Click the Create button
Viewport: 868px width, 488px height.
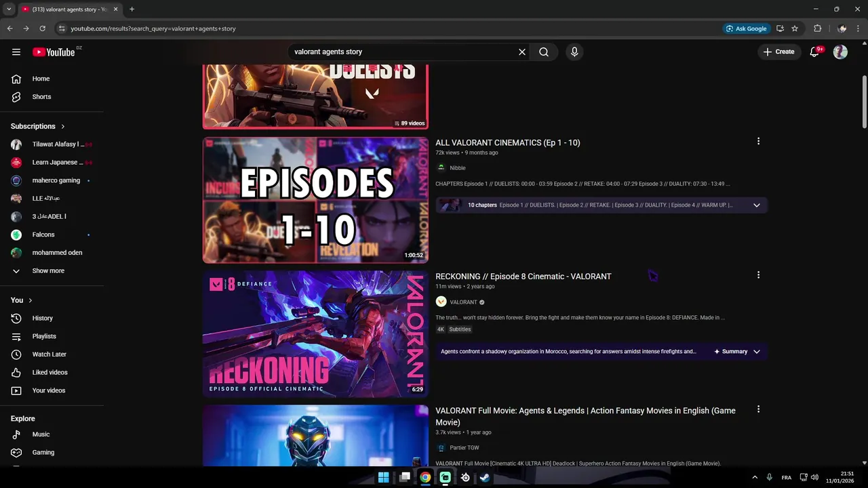[778, 52]
